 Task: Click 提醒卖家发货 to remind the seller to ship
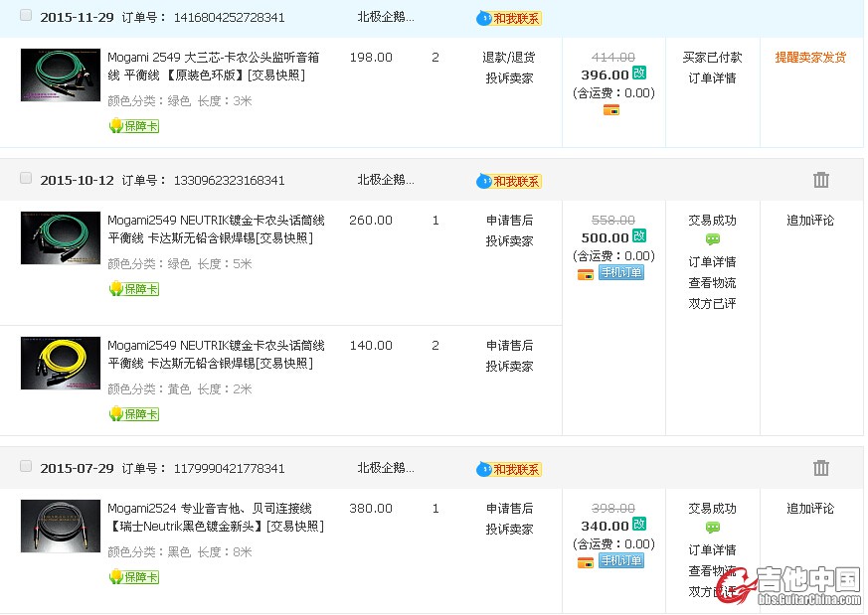(810, 58)
